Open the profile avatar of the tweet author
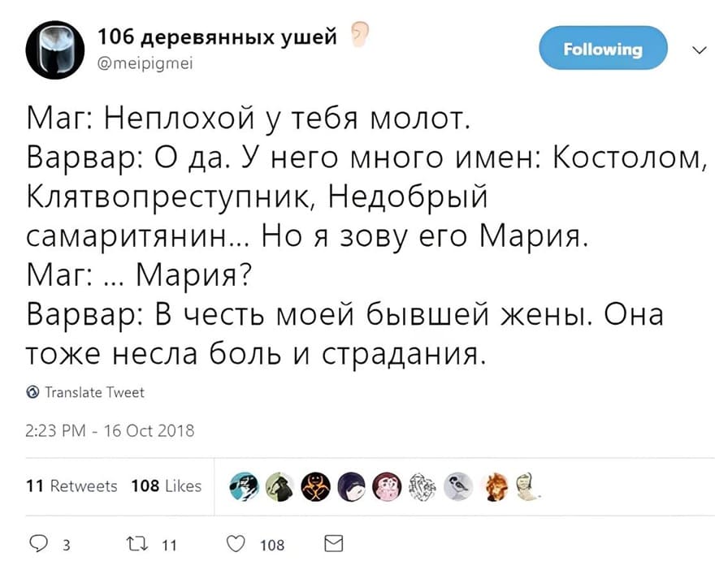This screenshot has height=574, width=728. (54, 50)
